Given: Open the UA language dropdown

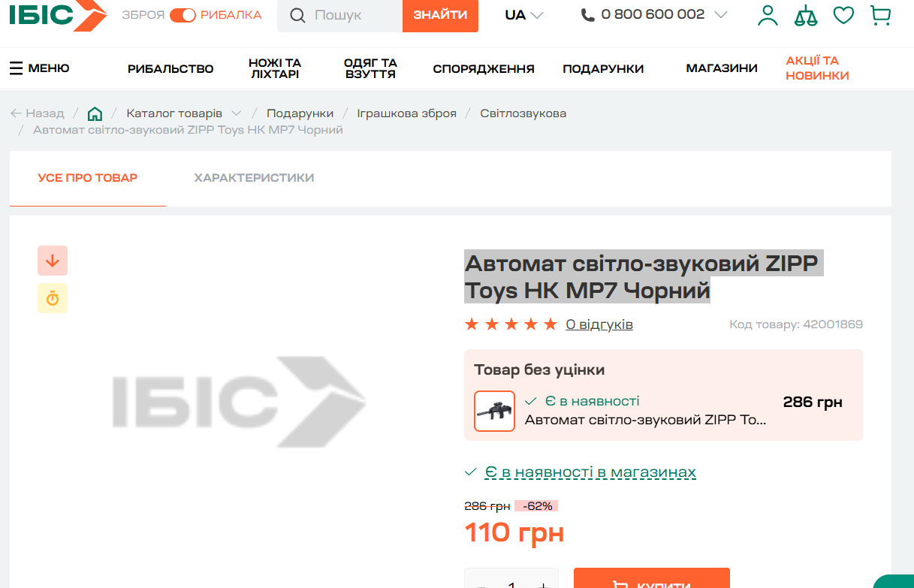Looking at the screenshot, I should point(524,15).
